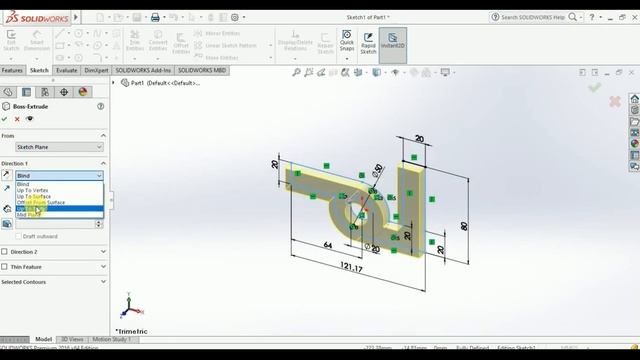
Task: Collapse the From section chevron
Action: pyautogui.click(x=103, y=136)
